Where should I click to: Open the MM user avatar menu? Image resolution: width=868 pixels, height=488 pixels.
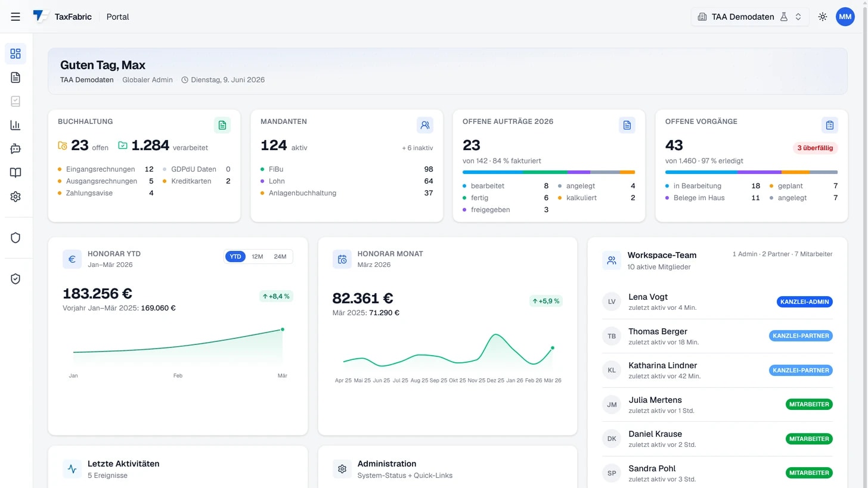tap(845, 17)
